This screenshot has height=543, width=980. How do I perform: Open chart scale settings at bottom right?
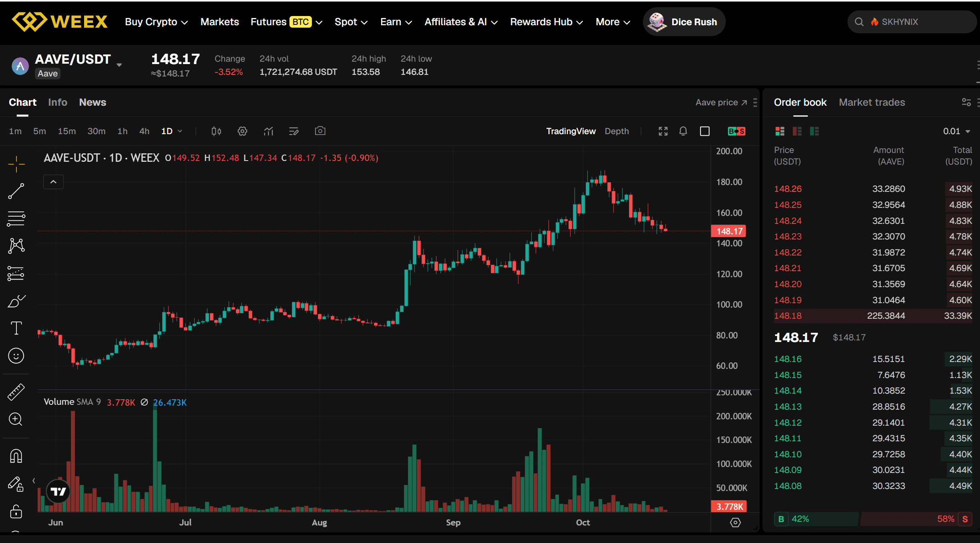tap(735, 522)
